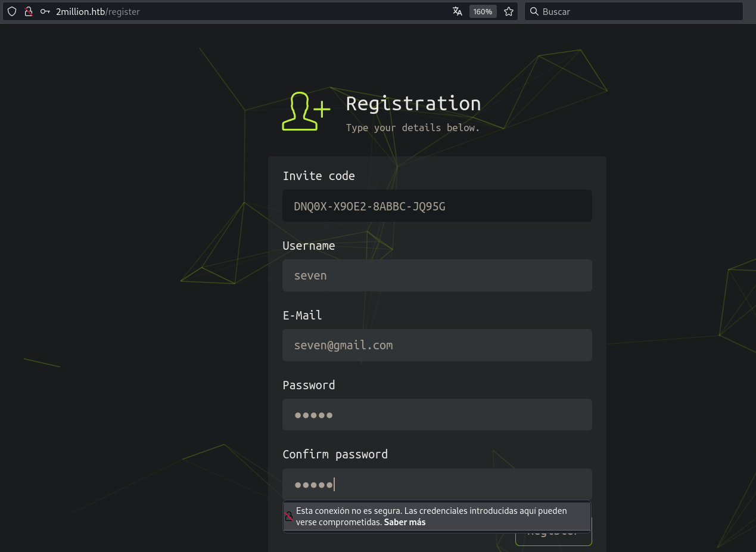
Task: Click the 2million.htb/register URL field
Action: (238, 11)
